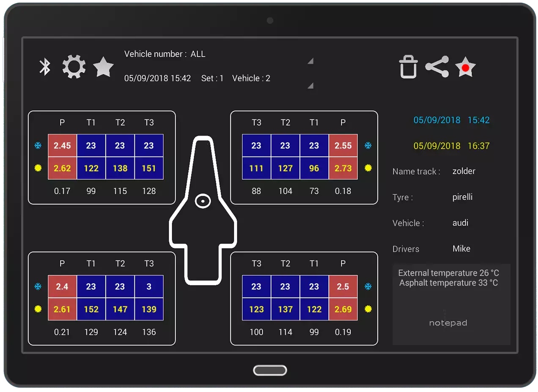Select the cold pressure cell 2.4
Screen dimensions: 538x392
point(62,287)
